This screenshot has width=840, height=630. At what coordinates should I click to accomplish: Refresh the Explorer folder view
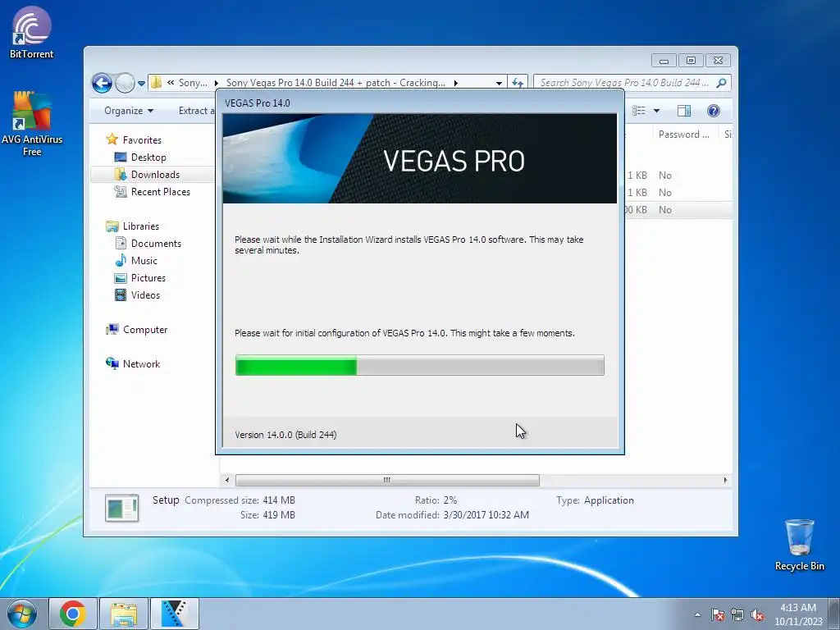pyautogui.click(x=517, y=83)
